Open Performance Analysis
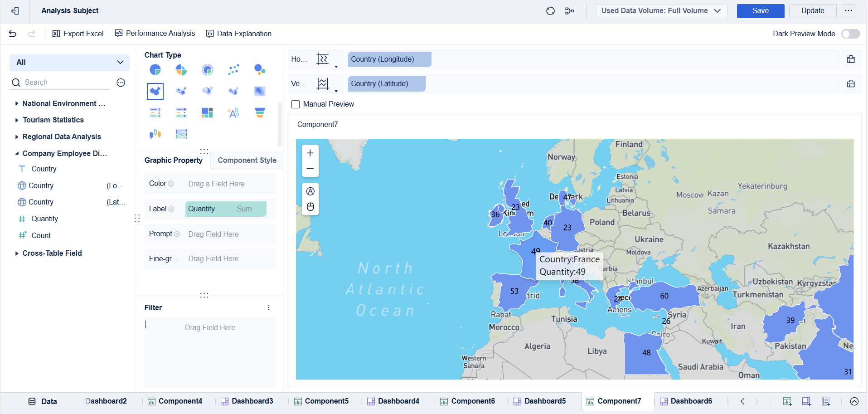The width and height of the screenshot is (868, 414). pyautogui.click(x=155, y=34)
